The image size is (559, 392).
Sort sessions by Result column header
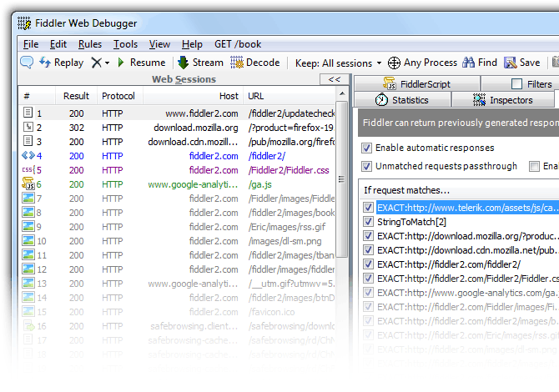[76, 96]
